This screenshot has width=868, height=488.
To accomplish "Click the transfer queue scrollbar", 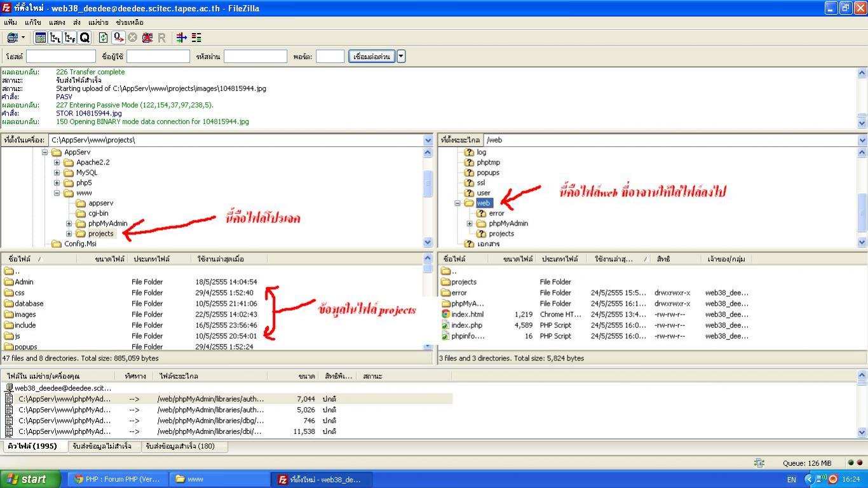I will pos(862,404).
